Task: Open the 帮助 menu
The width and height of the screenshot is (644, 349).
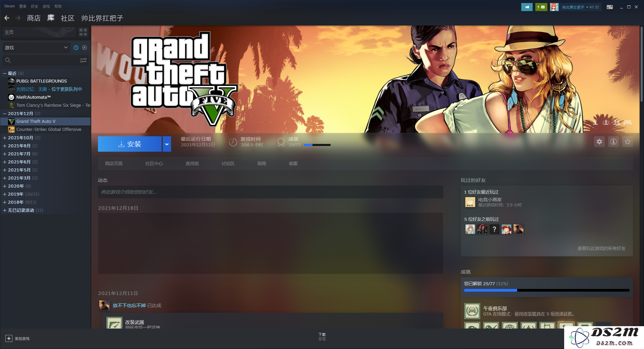Action: pos(58,6)
